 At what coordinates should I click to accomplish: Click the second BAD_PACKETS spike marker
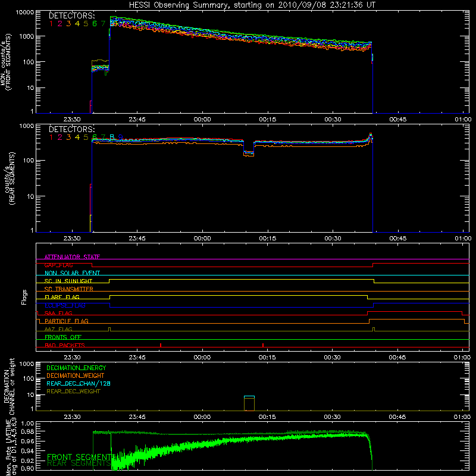[x=263, y=345]
